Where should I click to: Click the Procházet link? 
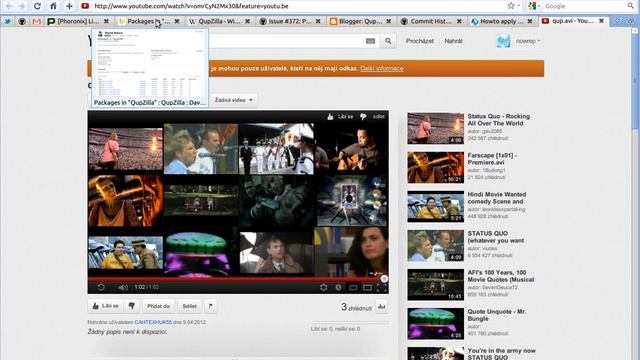tap(420, 41)
